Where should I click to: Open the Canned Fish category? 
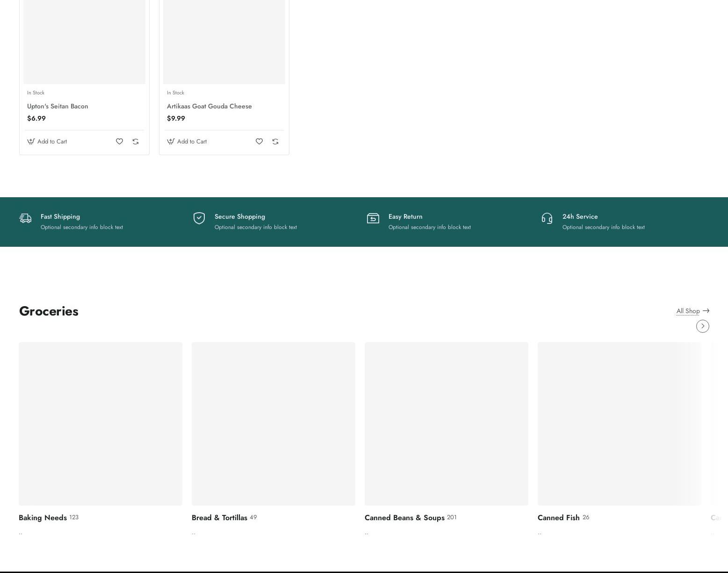(x=558, y=517)
